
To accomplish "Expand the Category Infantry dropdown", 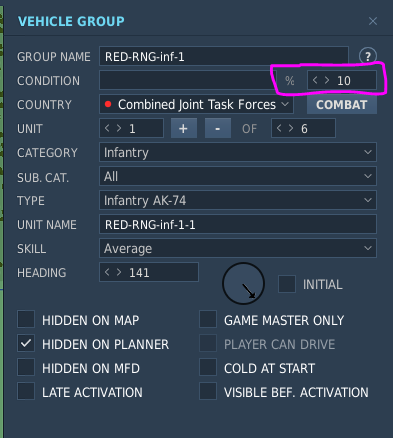I will pyautogui.click(x=238, y=152).
